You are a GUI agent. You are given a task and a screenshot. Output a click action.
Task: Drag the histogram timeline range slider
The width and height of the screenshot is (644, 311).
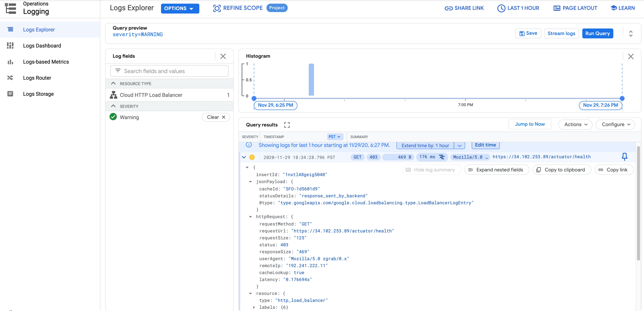coord(254,98)
